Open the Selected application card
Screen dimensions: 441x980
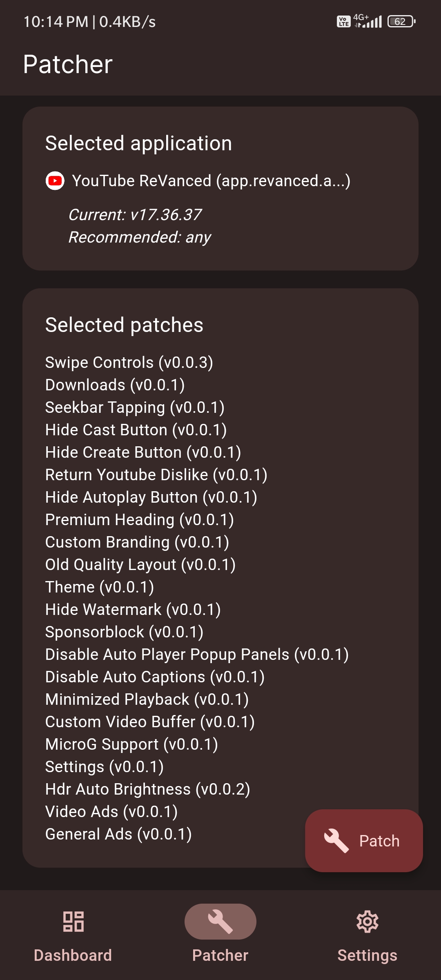pyautogui.click(x=220, y=188)
